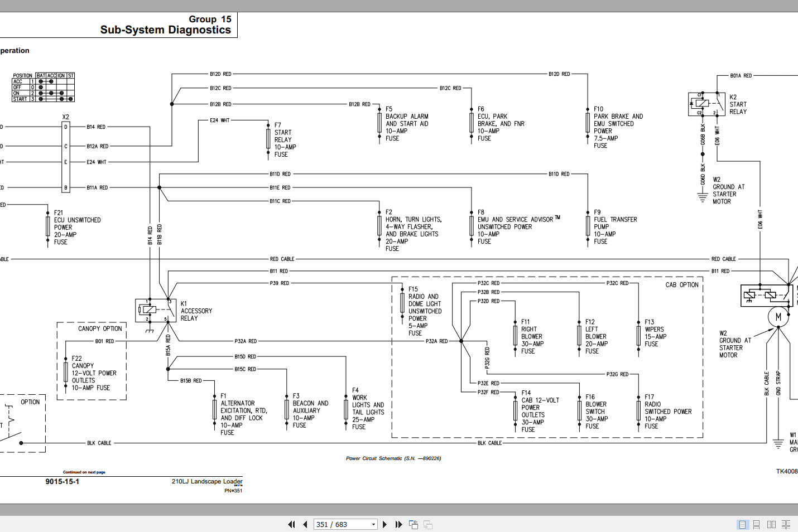Click the page number field 351 / 683
The image size is (798, 532).
click(342, 524)
